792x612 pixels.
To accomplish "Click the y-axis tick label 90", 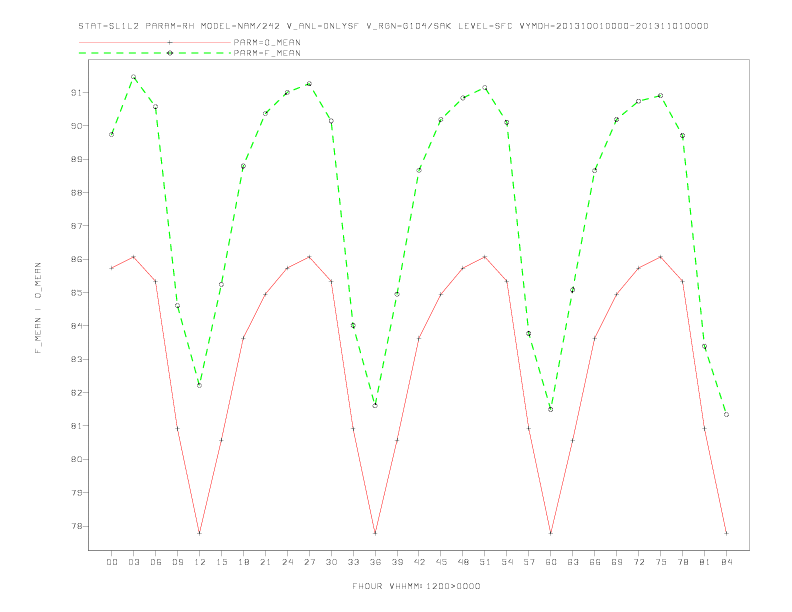I will (76, 126).
